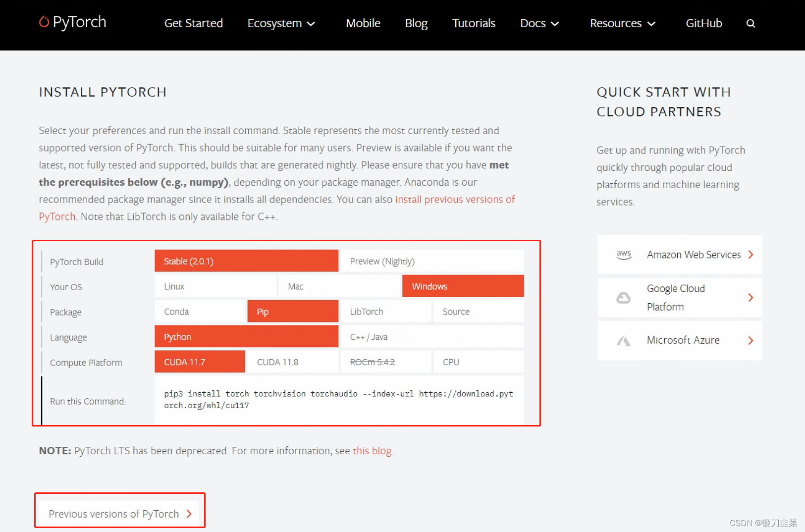Click the 'PyTorch Build' row label
This screenshot has width=805, height=532.
(77, 262)
